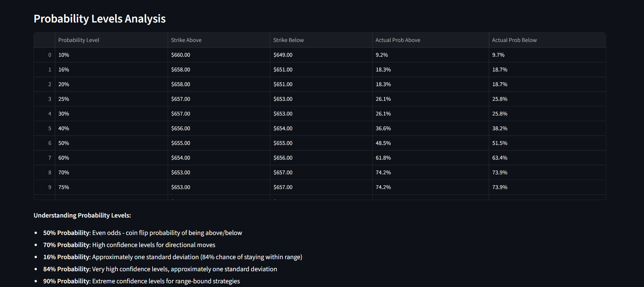This screenshot has height=287, width=644.
Task: Sort by the Probability Level column header
Action: click(x=79, y=40)
